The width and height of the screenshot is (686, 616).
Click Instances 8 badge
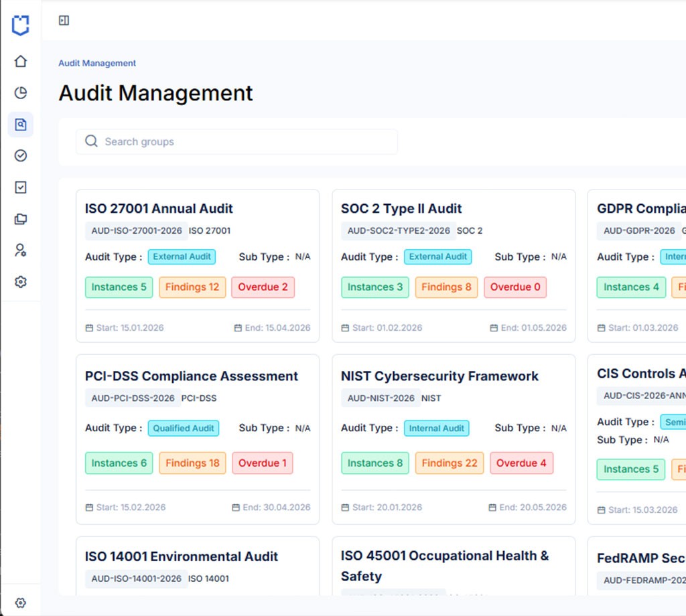375,463
